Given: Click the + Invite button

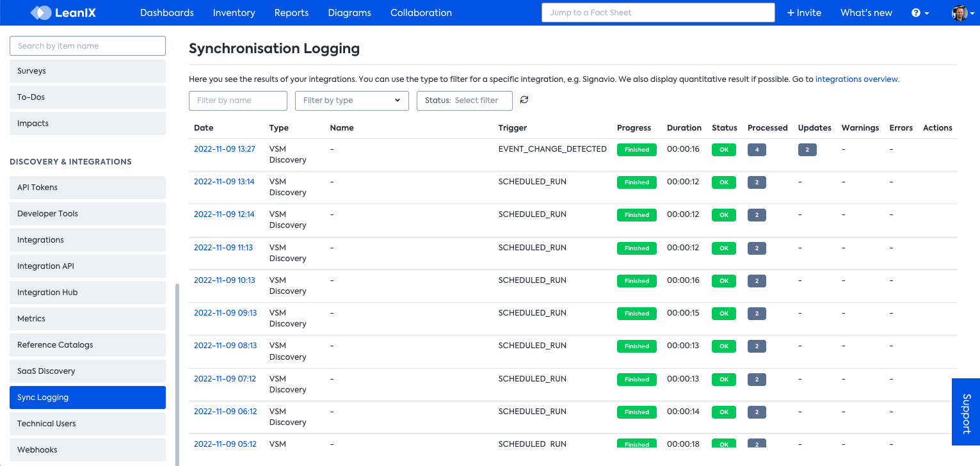Looking at the screenshot, I should 804,13.
